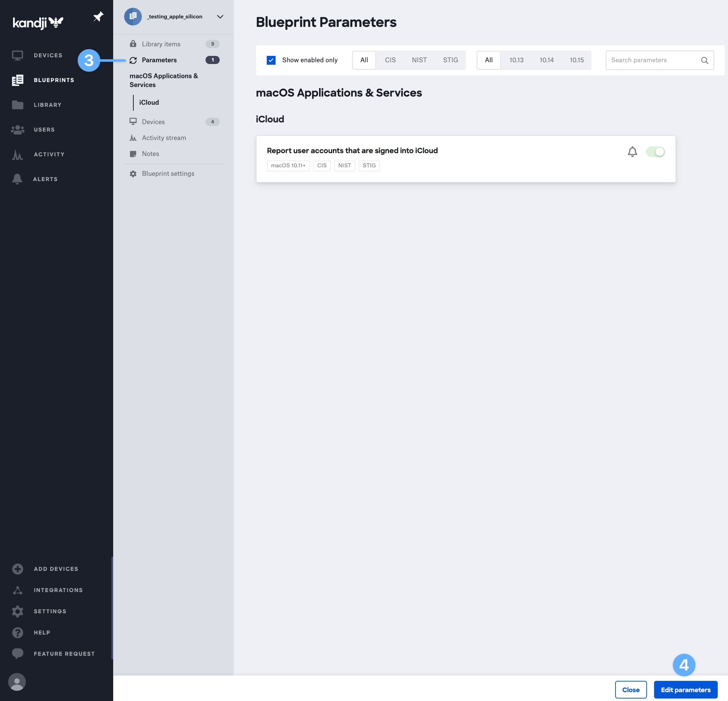Switch to the Activity stream tab
This screenshot has width=728, height=701.
tap(164, 138)
